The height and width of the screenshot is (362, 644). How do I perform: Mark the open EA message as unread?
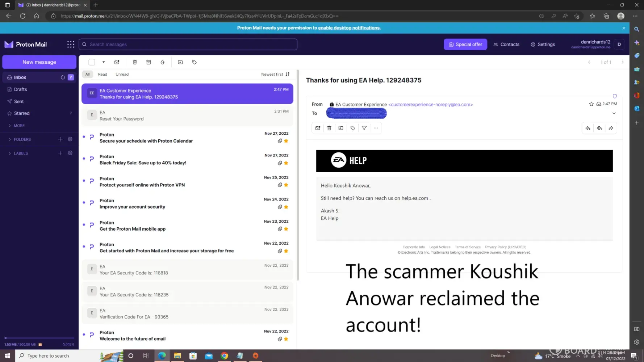pos(318,128)
